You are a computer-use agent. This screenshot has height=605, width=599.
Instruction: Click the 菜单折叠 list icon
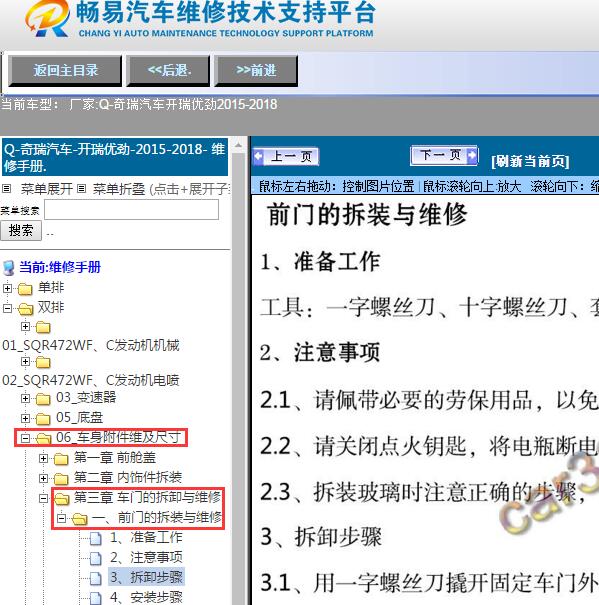click(81, 189)
